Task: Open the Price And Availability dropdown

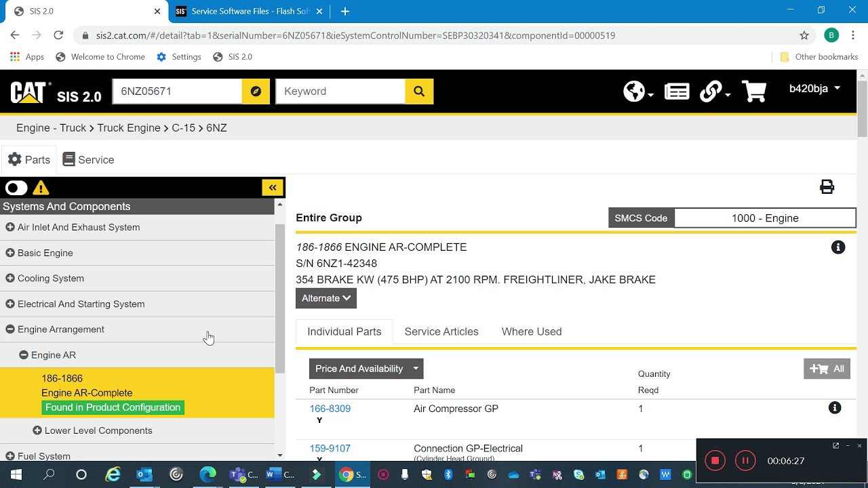Action: tap(366, 369)
